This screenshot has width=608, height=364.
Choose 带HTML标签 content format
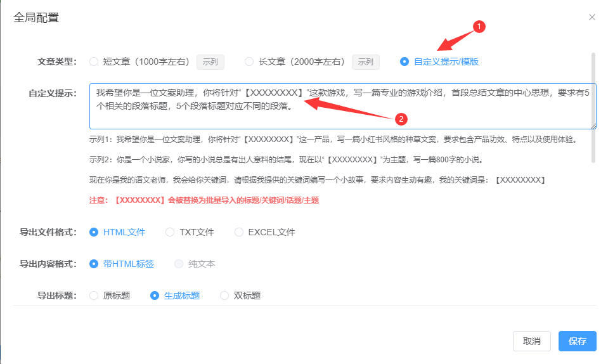coord(94,264)
